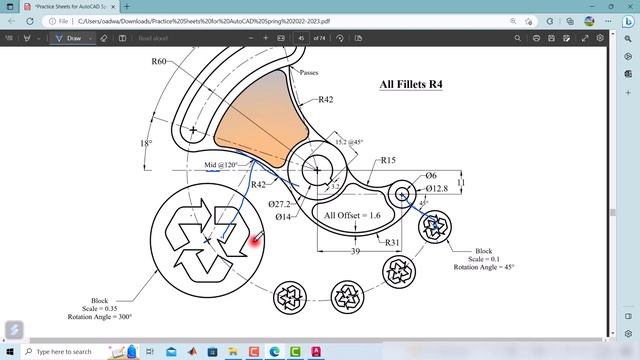
Task: Open the Collections icon
Action: click(570, 21)
